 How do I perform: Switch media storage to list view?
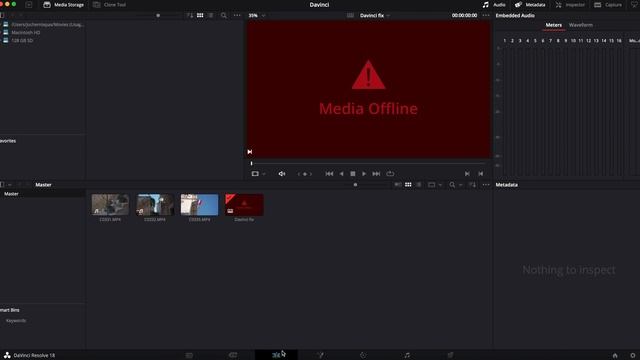[211, 16]
